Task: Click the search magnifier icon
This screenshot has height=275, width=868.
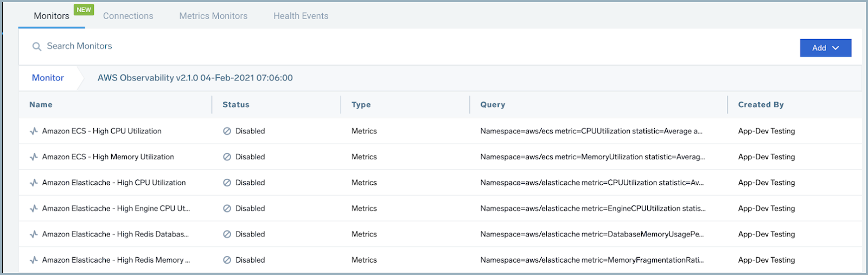Action: 36,47
